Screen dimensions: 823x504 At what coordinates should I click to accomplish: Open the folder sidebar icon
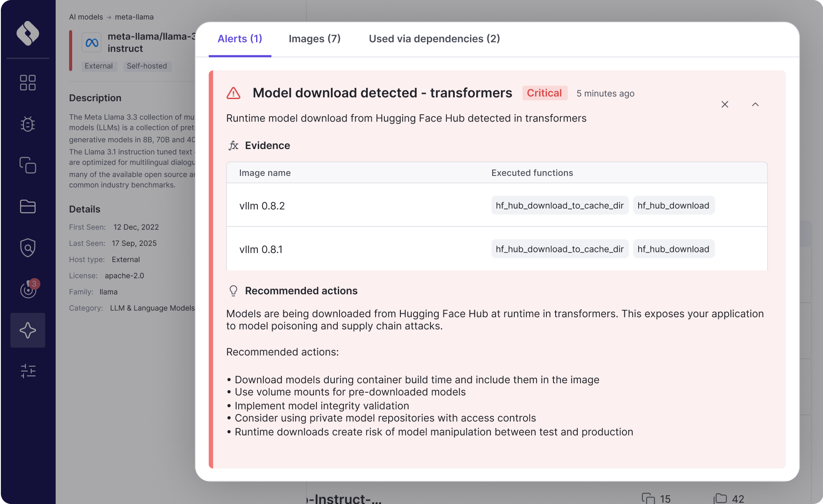tap(28, 206)
